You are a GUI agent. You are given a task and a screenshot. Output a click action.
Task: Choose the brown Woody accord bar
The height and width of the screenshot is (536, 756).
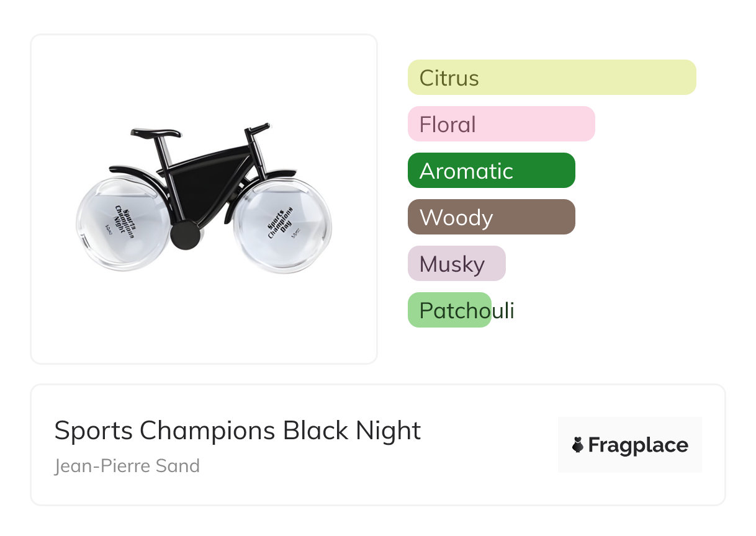tap(491, 217)
